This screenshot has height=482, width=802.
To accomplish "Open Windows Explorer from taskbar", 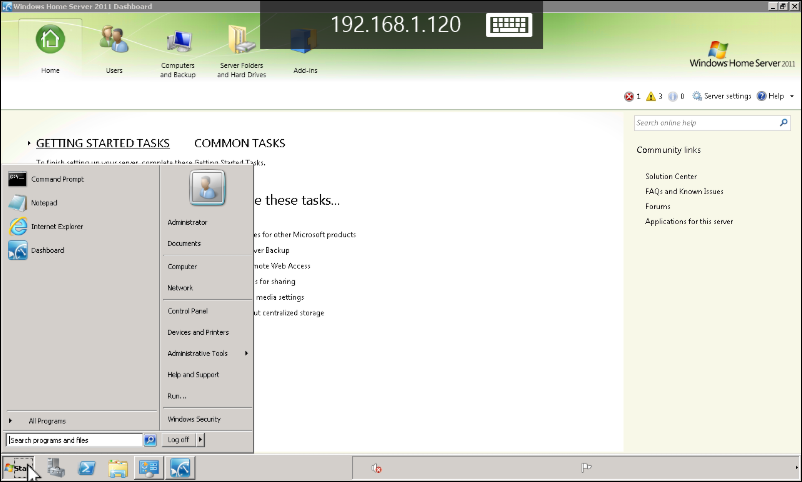I will coord(118,468).
